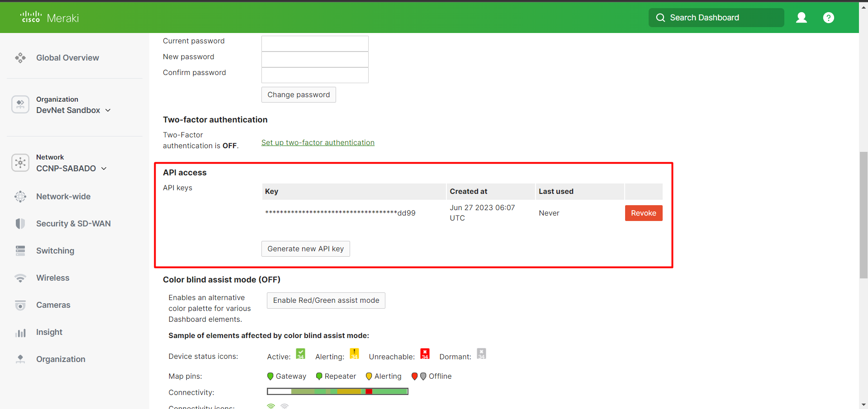Click the Organization DevNet Sandbox icon
The height and width of the screenshot is (409, 868).
coord(20,104)
